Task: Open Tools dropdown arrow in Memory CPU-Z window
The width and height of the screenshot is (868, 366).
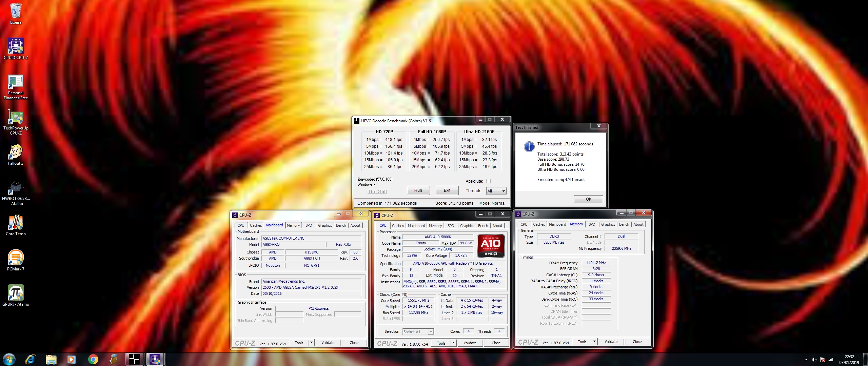Action: pos(594,342)
